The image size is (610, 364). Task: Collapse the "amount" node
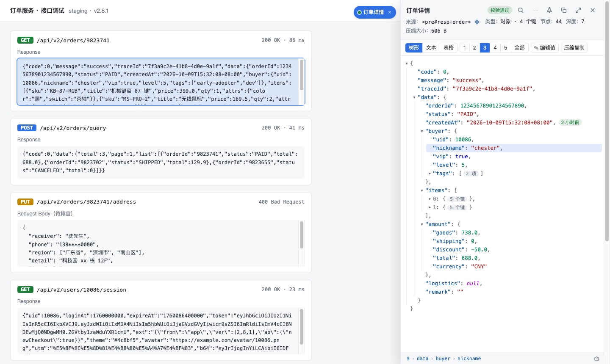point(422,224)
